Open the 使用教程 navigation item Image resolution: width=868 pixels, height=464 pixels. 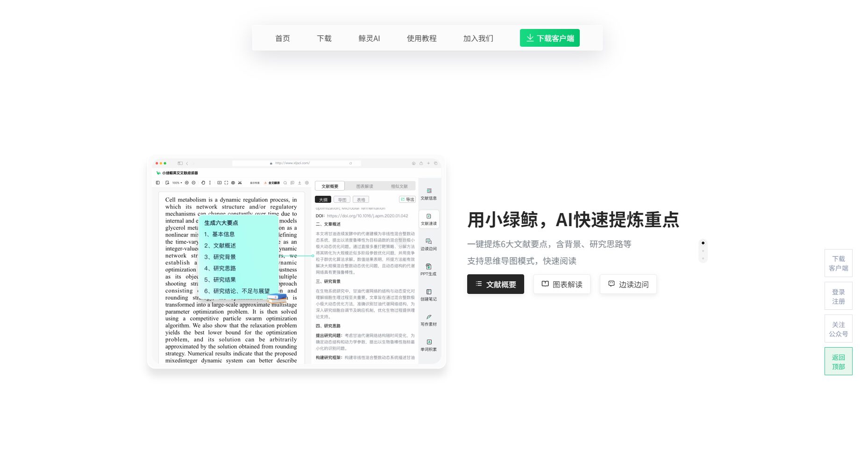coord(421,38)
